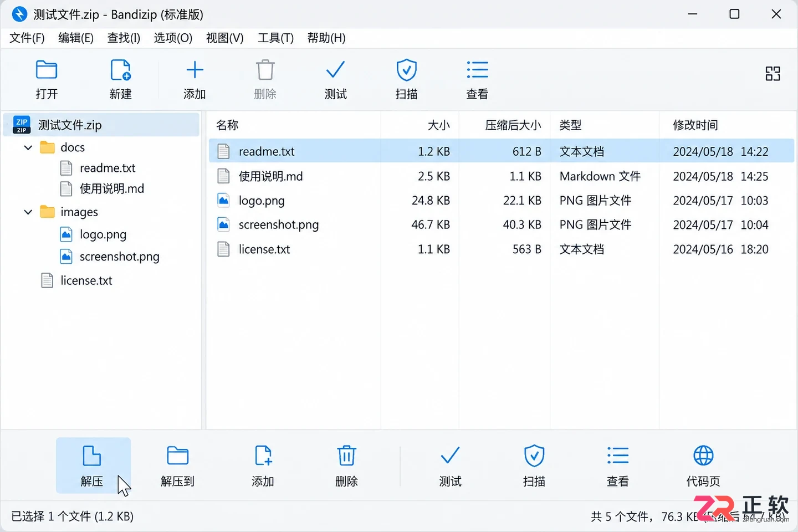Open the 帮助(H) menu
Image resolution: width=798 pixels, height=532 pixels.
[x=326, y=38]
